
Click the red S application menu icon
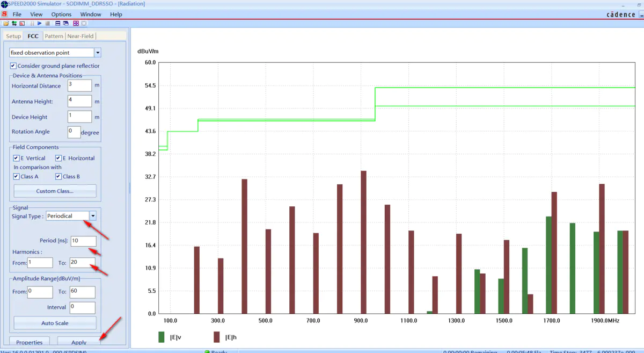[4, 15]
